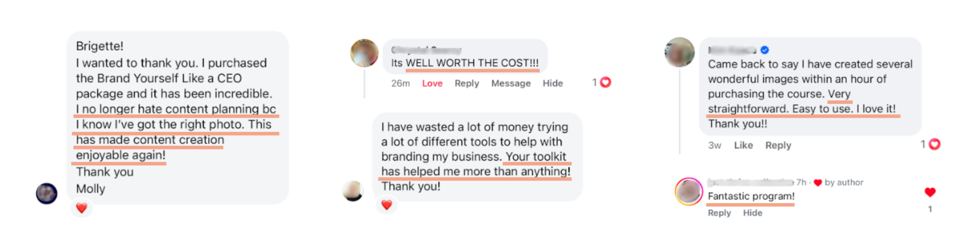The width and height of the screenshot is (980, 252).
Task: Click the Love link under the first comment
Action: click(432, 83)
